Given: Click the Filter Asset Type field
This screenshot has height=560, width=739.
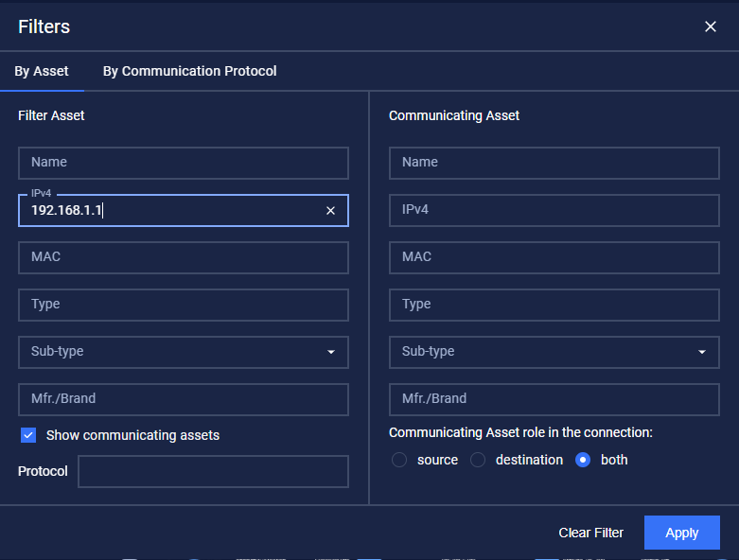Looking at the screenshot, I should 183,305.
